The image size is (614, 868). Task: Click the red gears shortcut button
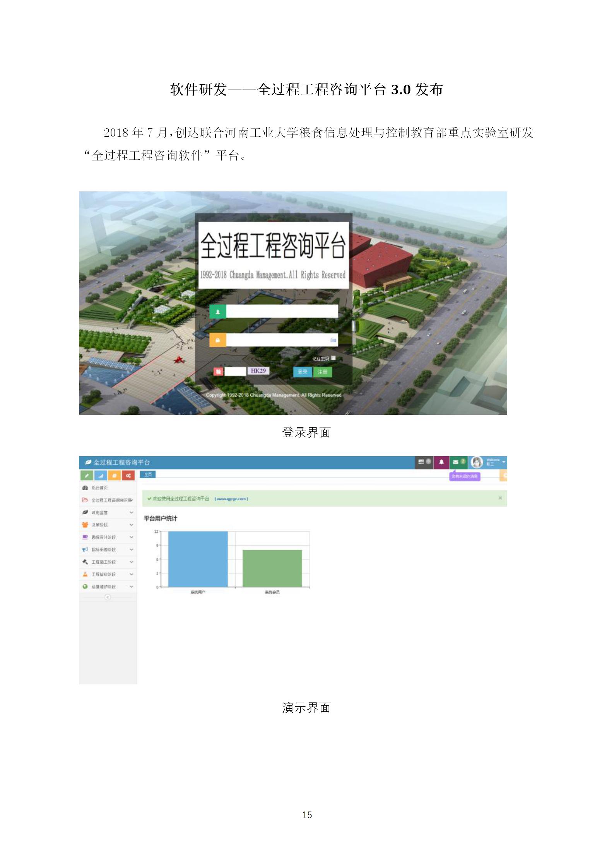coord(128,475)
